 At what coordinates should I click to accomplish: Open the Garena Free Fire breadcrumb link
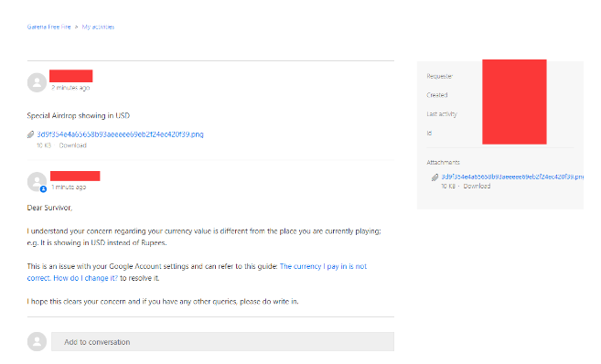[x=49, y=27]
